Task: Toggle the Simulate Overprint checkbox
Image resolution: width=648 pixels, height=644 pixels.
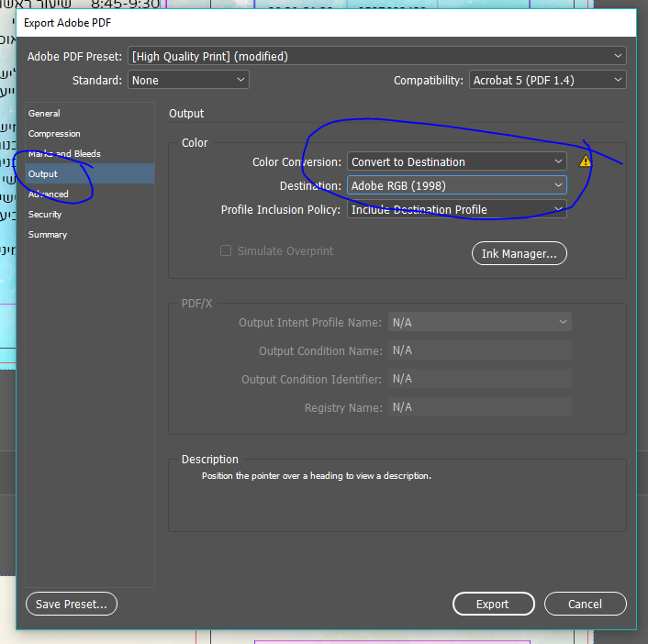Action: pos(226,250)
